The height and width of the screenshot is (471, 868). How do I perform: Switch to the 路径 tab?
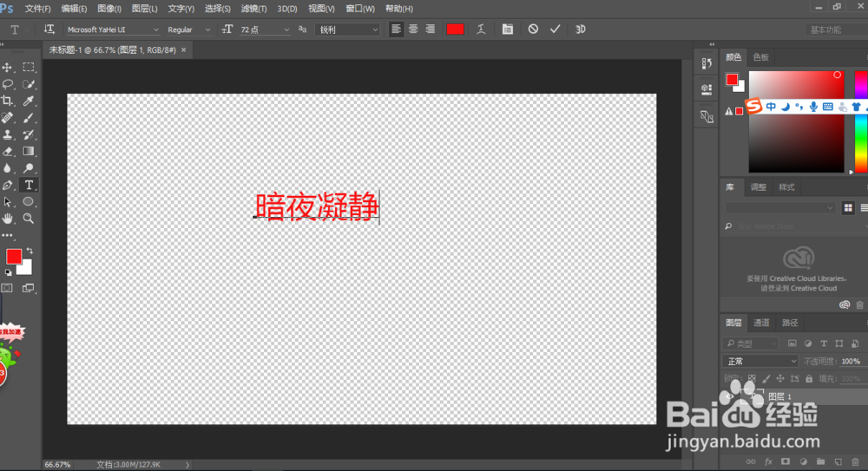789,323
